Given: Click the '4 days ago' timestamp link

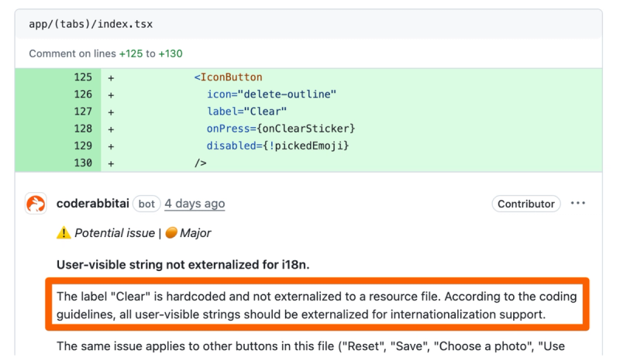Looking at the screenshot, I should coord(195,204).
